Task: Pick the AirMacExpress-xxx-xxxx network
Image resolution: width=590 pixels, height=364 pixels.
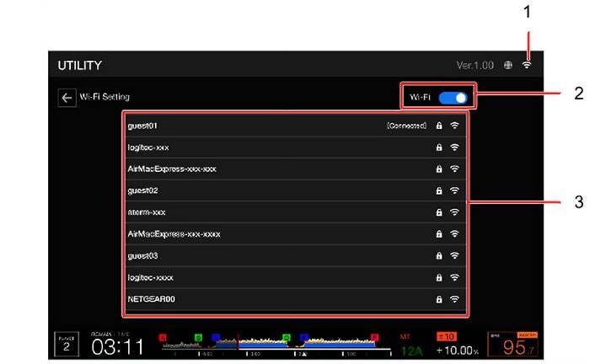Action: 253,233
